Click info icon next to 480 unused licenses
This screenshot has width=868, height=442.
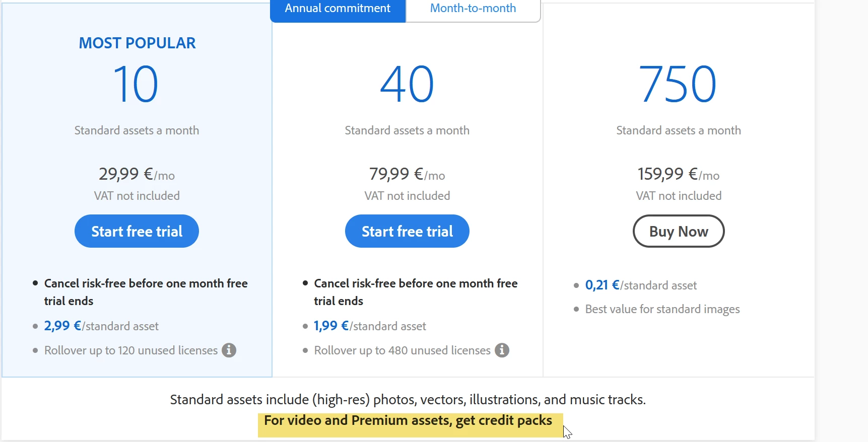pos(502,350)
